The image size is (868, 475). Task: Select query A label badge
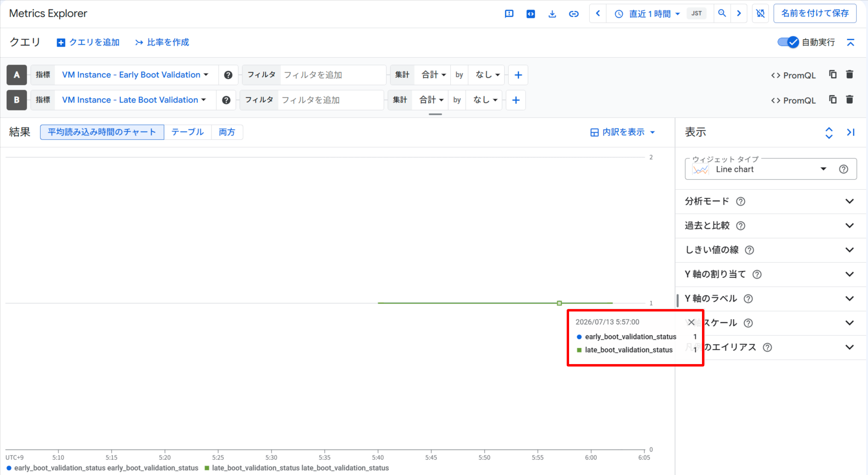tap(17, 75)
